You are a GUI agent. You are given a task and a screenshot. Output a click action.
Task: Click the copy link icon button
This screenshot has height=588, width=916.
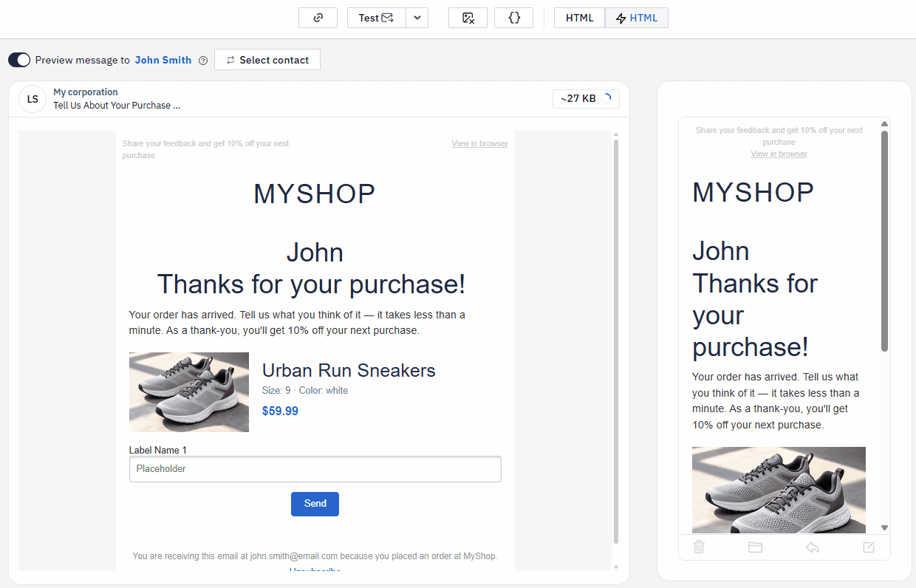click(x=318, y=18)
